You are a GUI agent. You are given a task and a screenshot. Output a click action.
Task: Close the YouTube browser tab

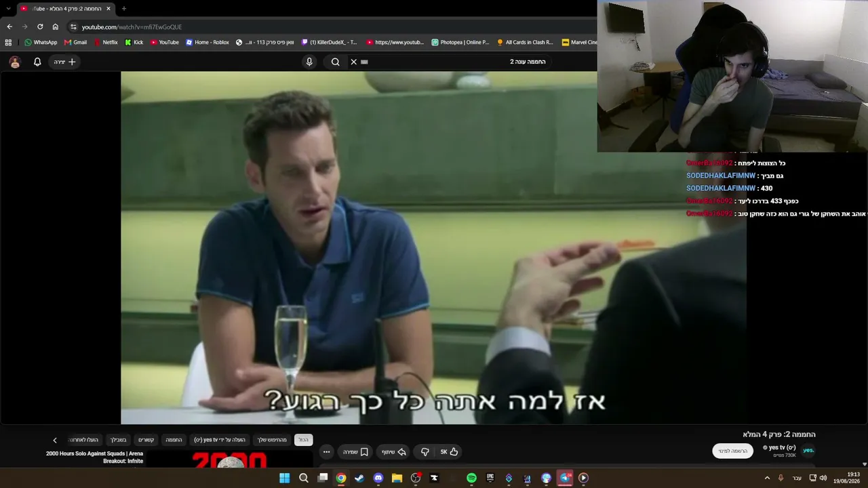click(108, 8)
